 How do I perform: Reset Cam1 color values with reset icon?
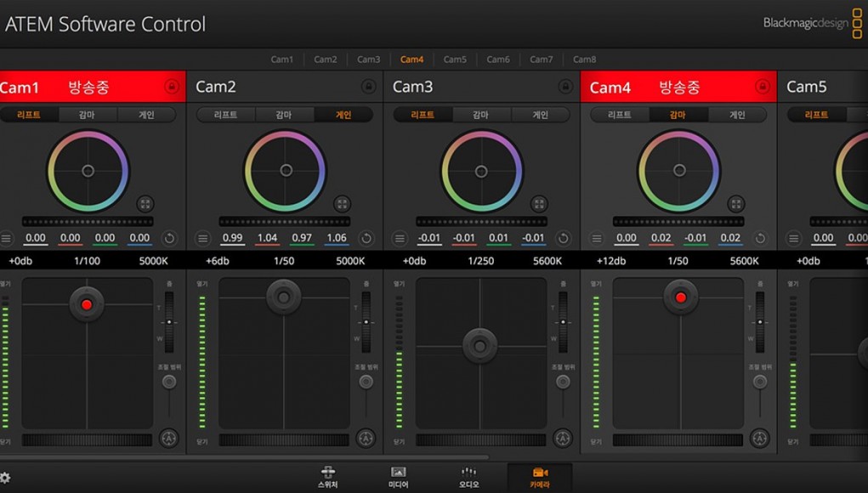click(169, 239)
